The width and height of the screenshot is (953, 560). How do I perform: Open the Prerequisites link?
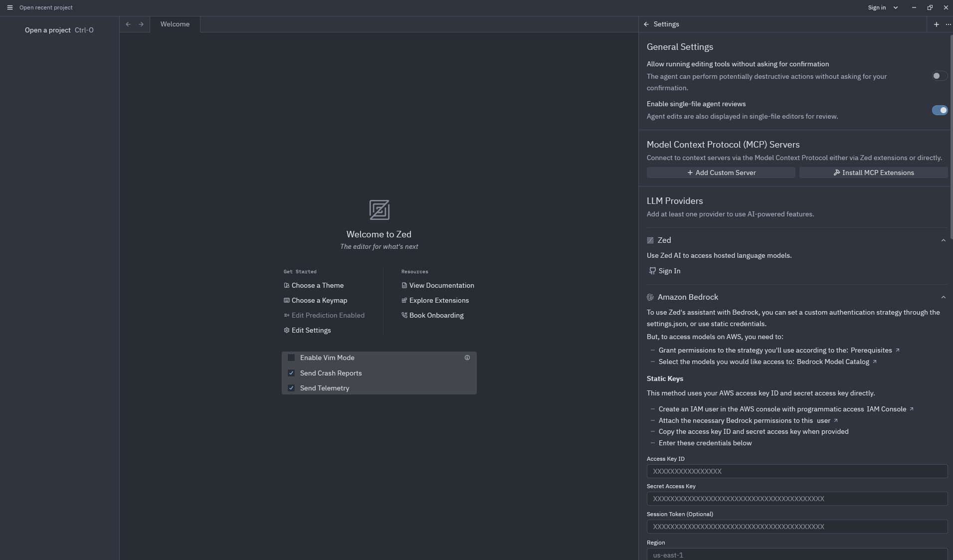875,350
